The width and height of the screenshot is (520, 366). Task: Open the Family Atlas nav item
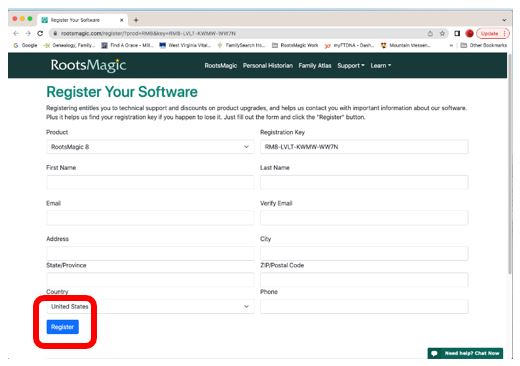[x=315, y=66]
